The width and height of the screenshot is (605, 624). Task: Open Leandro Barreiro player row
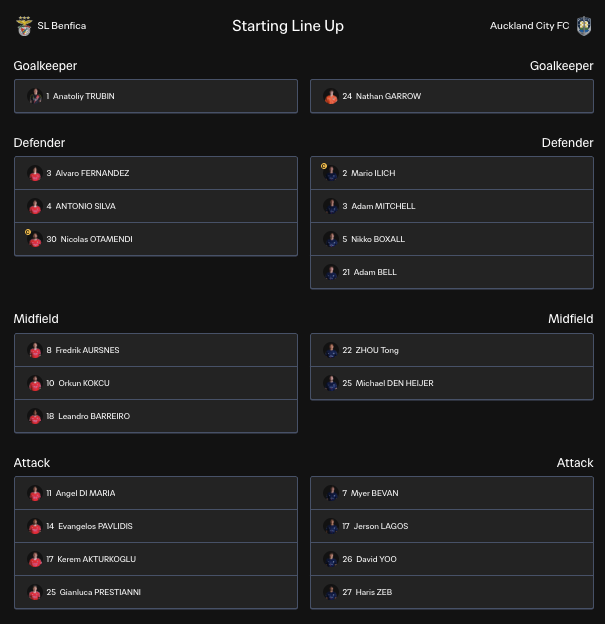point(156,416)
